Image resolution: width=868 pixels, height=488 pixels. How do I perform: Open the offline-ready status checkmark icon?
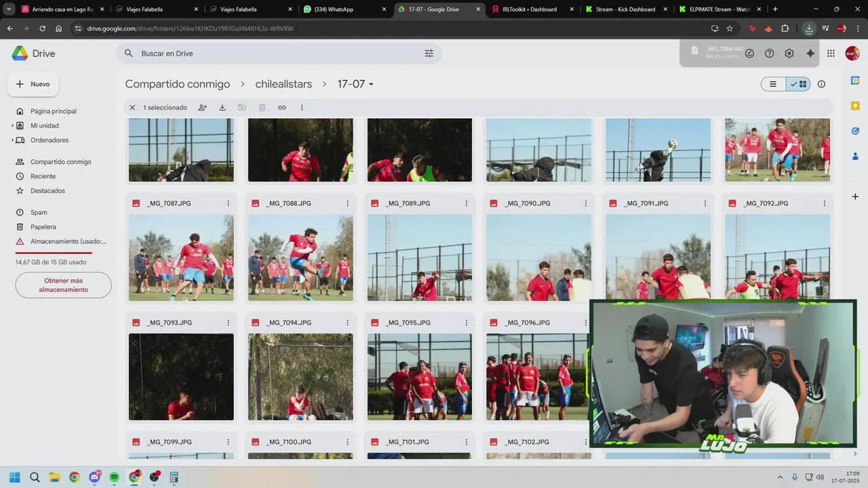point(749,54)
